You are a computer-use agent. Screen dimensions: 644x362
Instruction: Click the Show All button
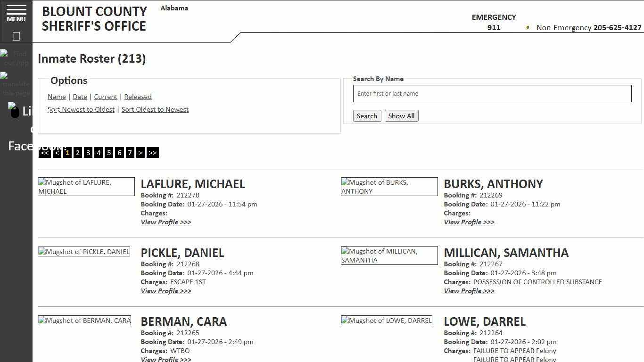tap(401, 115)
